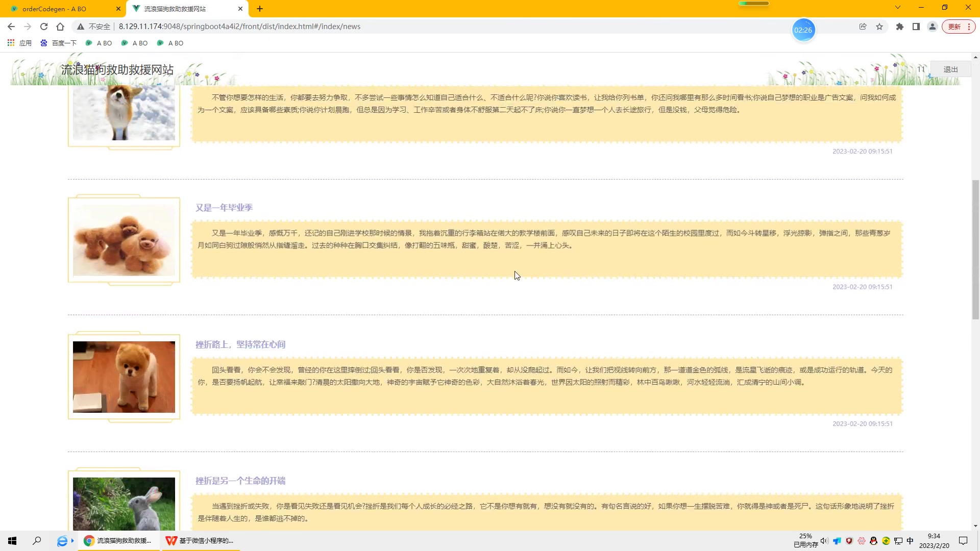Click the blue 02:26 timer badge
This screenshot has height=551, width=980.
coord(803,30)
